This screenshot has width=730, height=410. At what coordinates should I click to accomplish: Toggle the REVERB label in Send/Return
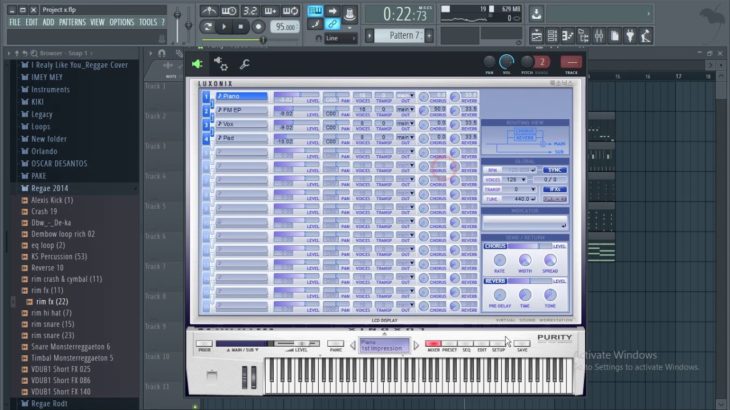click(495, 282)
